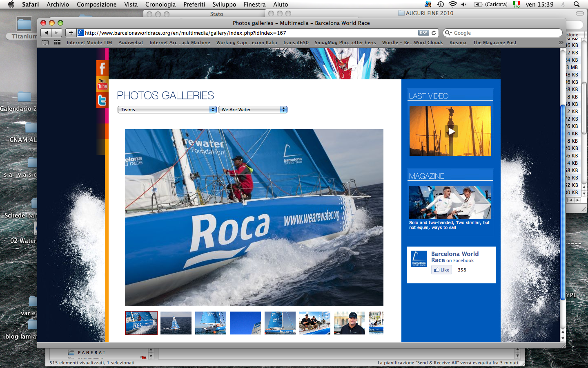Select the third boat thumbnail with crew
588x368 pixels.
(x=211, y=323)
